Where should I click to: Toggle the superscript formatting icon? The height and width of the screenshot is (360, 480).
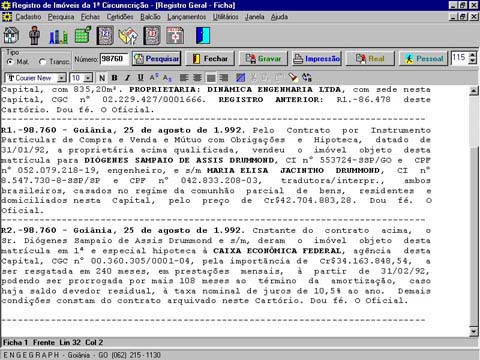[154, 78]
